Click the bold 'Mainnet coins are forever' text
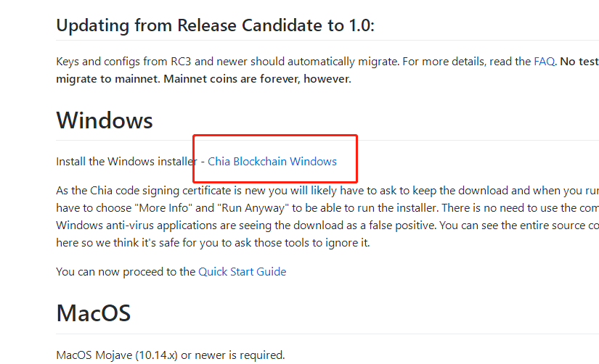This screenshot has width=599, height=364. pyautogui.click(x=232, y=79)
